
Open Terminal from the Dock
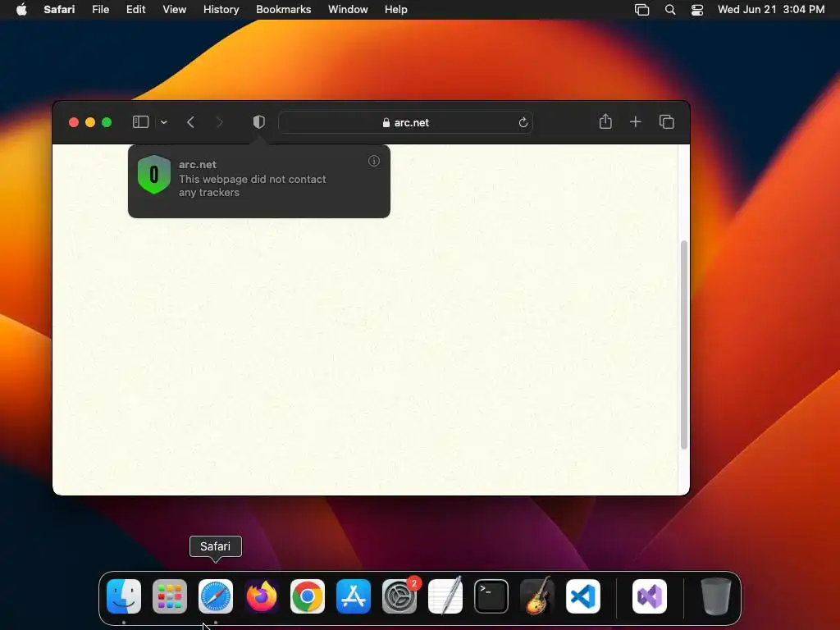(x=491, y=596)
